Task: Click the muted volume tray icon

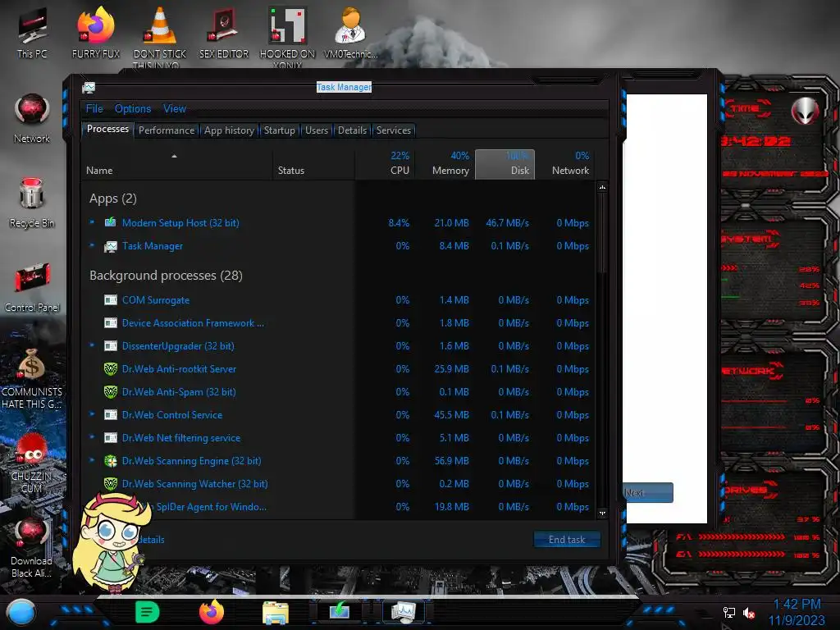Action: pyautogui.click(x=749, y=612)
